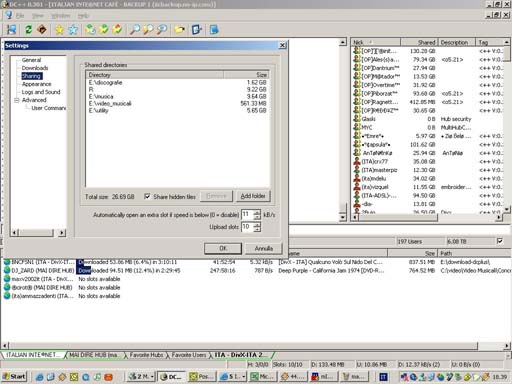Click the Open file list folder icon
The width and height of the screenshot is (512, 384).
coord(179,30)
